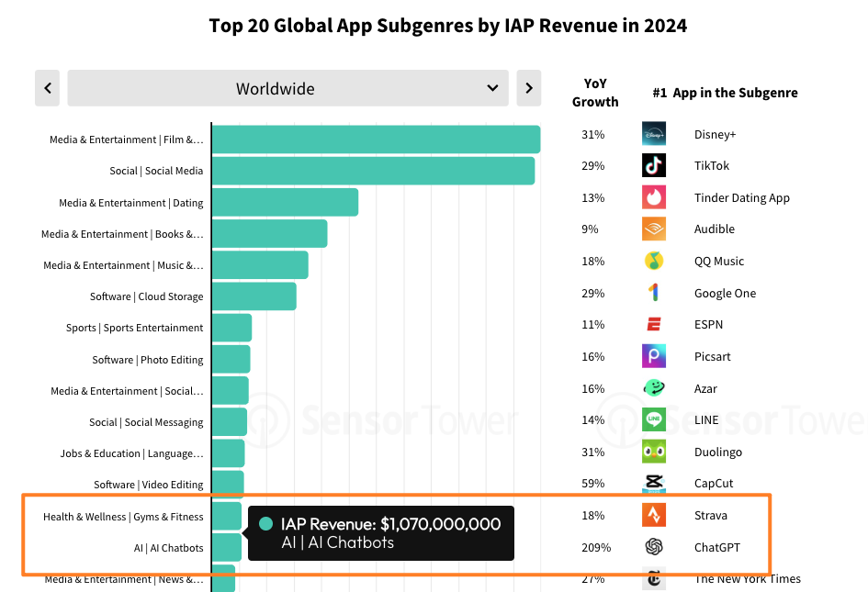Click the LINE app icon
Screen dimensions: 868x592
[x=654, y=419]
